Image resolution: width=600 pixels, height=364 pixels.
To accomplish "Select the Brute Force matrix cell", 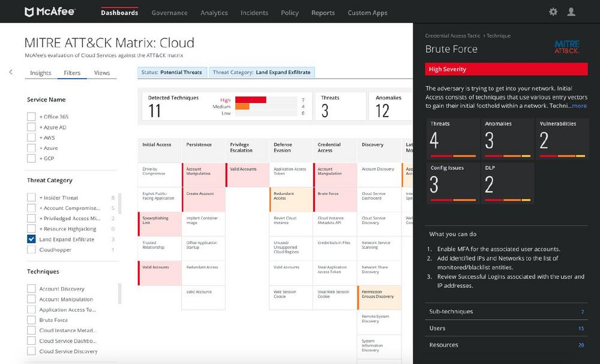I will pos(334,199).
